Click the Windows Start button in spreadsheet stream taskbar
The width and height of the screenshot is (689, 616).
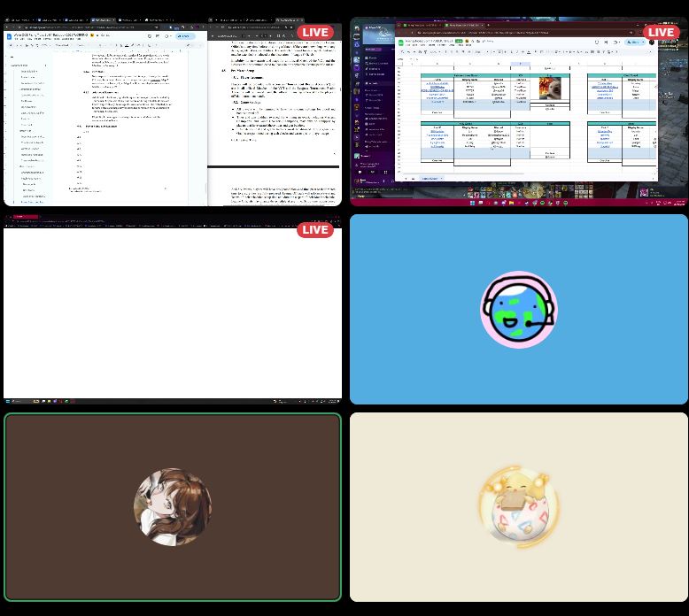472,204
